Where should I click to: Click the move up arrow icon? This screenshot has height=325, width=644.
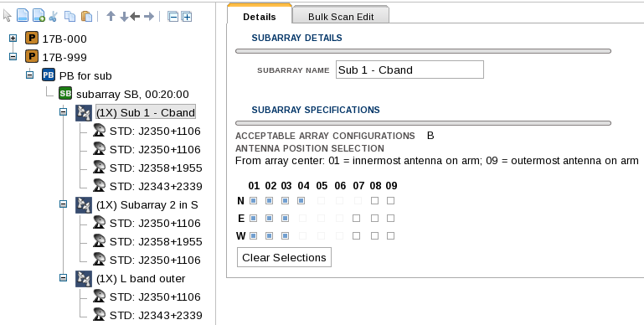click(111, 17)
